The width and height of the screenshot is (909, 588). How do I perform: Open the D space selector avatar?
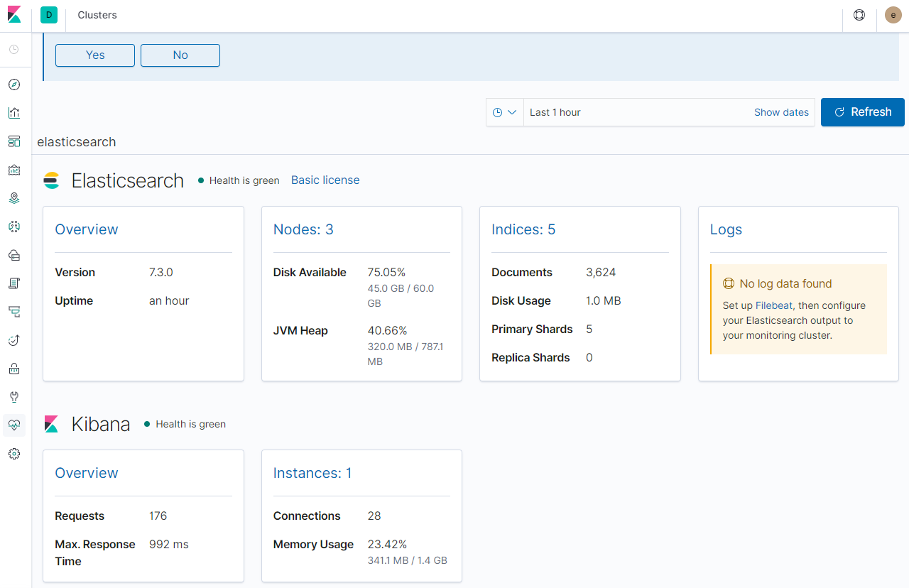[x=49, y=15]
